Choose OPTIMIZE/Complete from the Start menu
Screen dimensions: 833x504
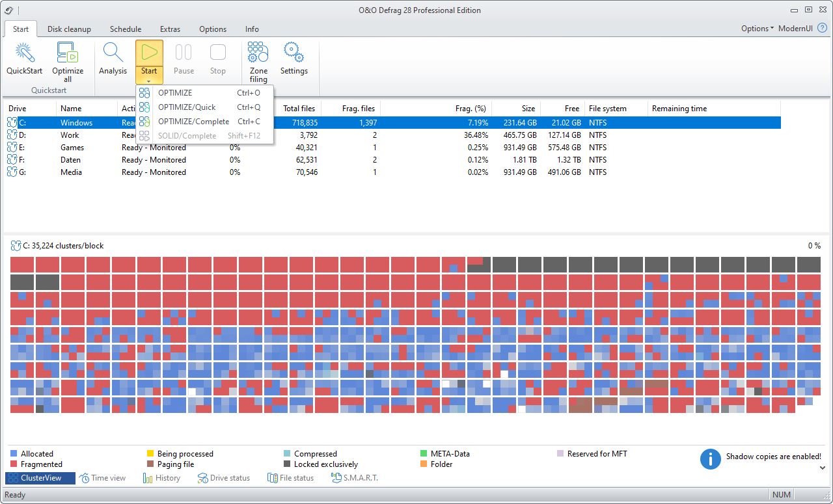point(205,122)
